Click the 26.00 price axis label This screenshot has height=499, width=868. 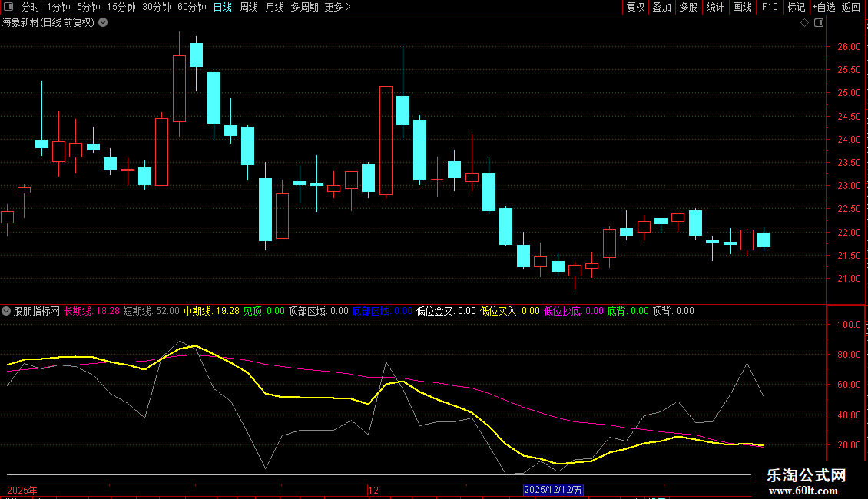tap(849, 47)
